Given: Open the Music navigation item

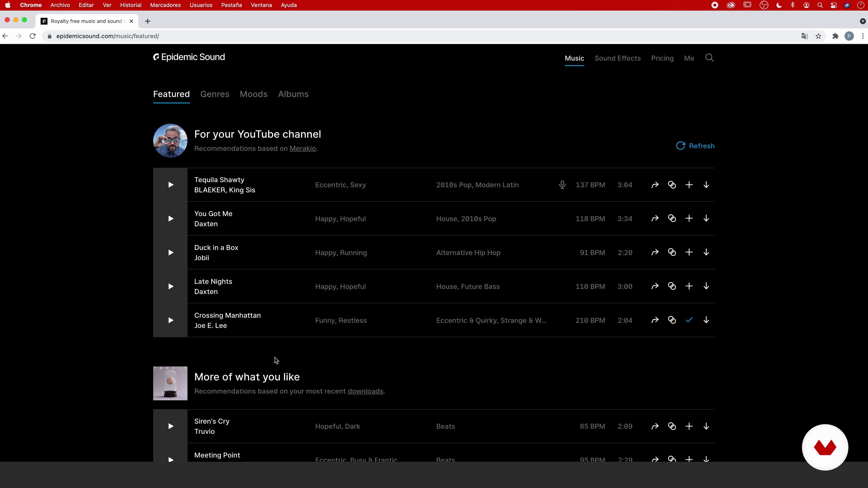Looking at the screenshot, I should point(574,58).
